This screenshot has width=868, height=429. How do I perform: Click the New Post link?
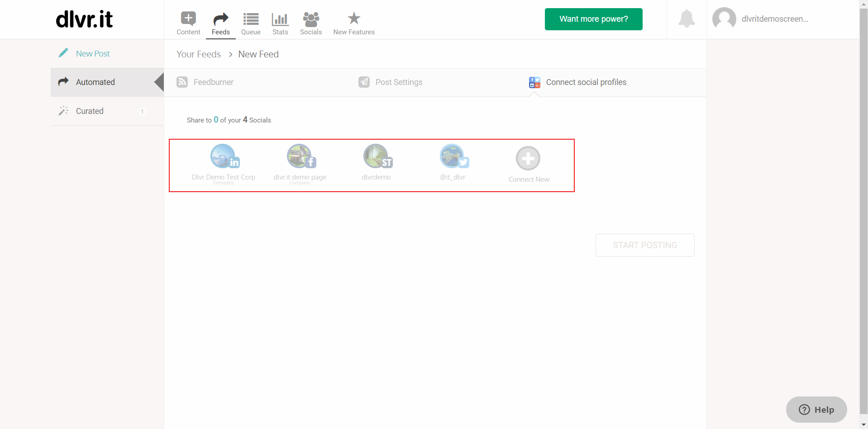93,54
